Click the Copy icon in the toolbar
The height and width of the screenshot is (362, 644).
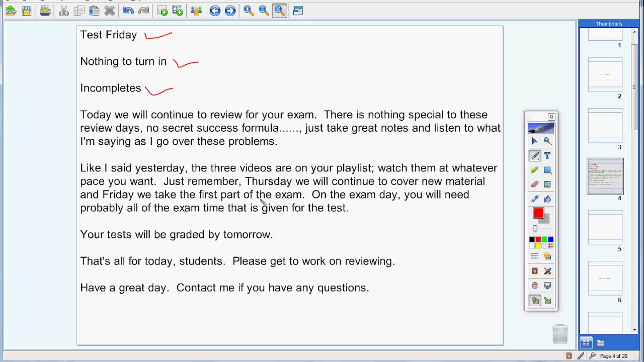[x=79, y=11]
